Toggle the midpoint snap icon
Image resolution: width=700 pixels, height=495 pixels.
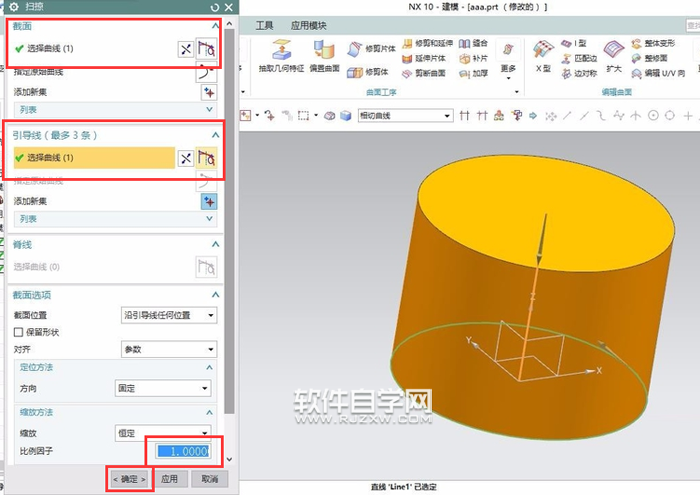[584, 116]
